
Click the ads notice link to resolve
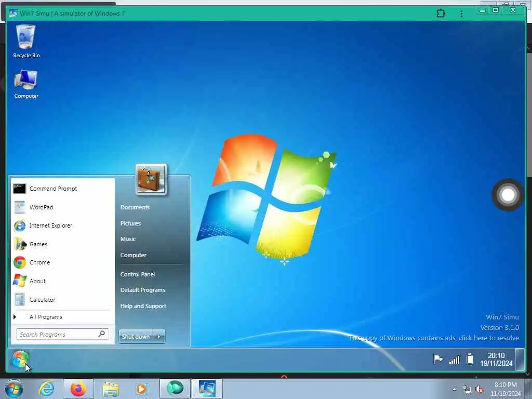(434, 338)
